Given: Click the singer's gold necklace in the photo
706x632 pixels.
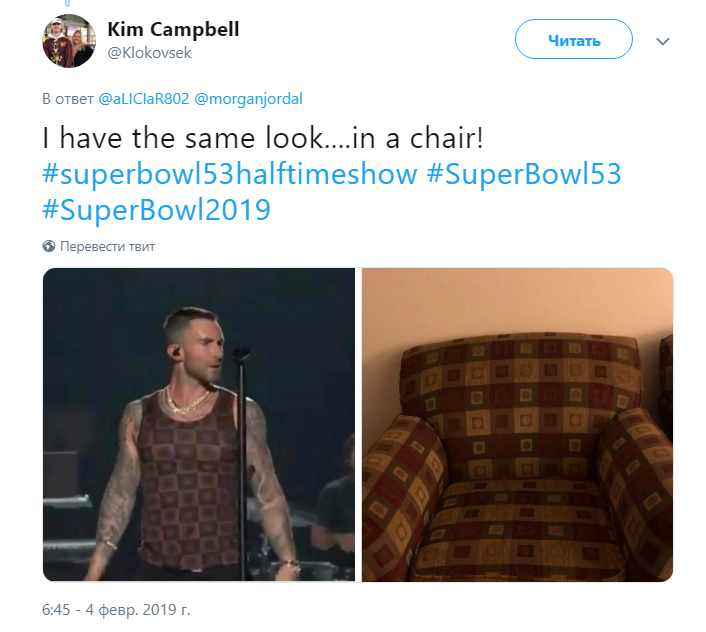Looking at the screenshot, I should click(x=186, y=402).
